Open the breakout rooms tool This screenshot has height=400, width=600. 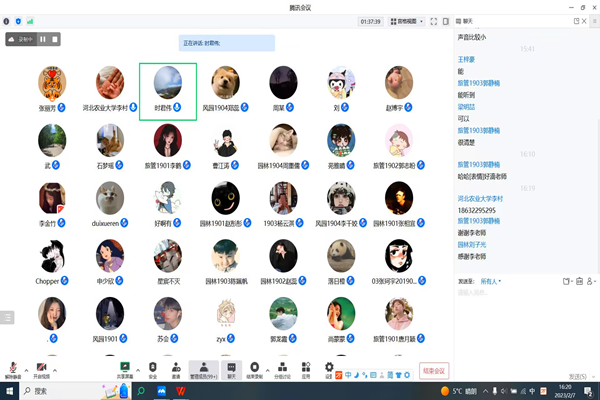tap(283, 366)
